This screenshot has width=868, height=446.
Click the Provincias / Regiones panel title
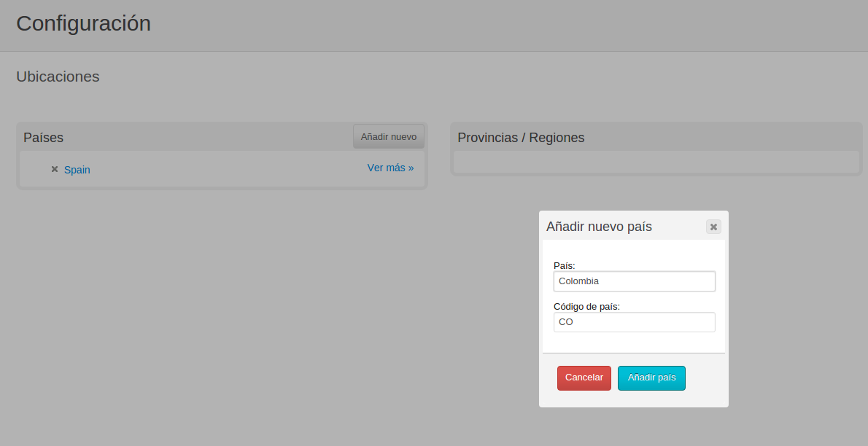tap(521, 138)
